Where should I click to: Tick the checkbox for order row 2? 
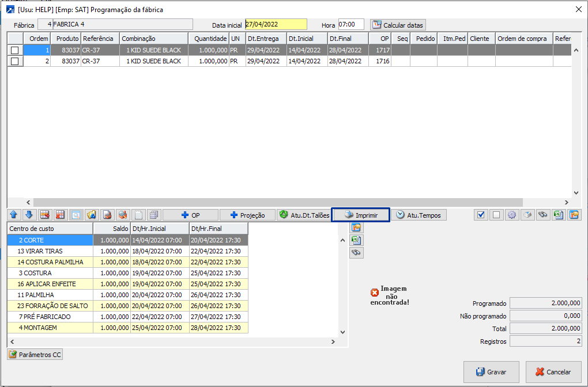tap(15, 61)
